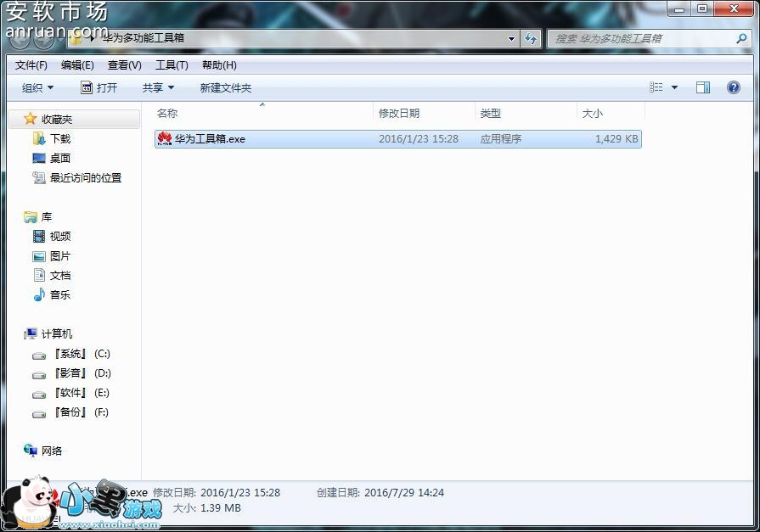The image size is (760, 532).
Task: Click the 计算机 computer icon
Action: click(30, 333)
